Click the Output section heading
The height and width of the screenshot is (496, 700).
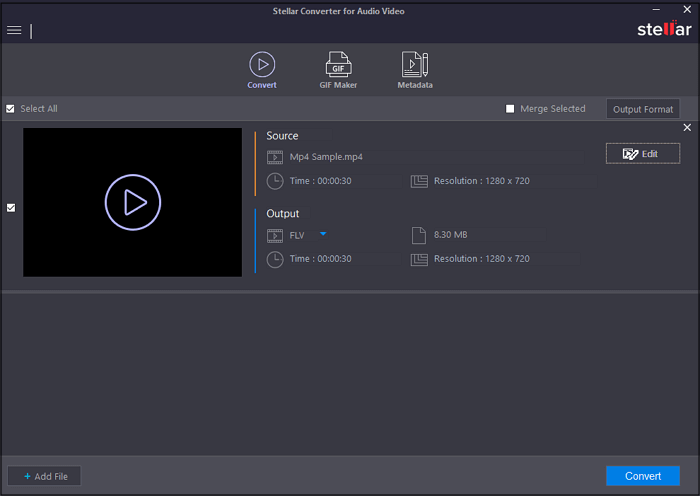[283, 214]
